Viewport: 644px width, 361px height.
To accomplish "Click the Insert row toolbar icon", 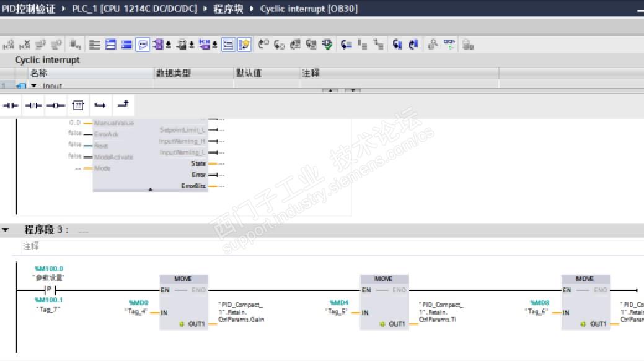I will pos(40,45).
